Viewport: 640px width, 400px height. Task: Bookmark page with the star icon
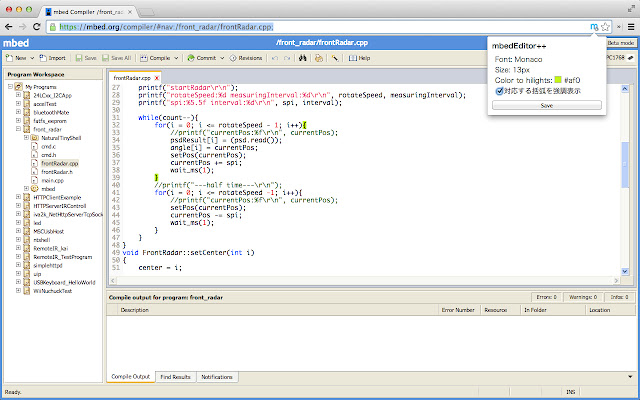click(x=606, y=27)
